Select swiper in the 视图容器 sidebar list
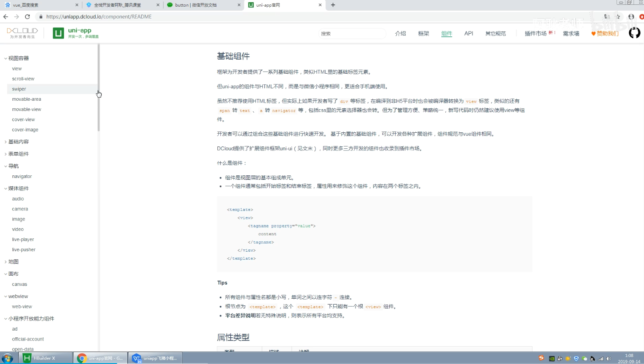 [19, 89]
